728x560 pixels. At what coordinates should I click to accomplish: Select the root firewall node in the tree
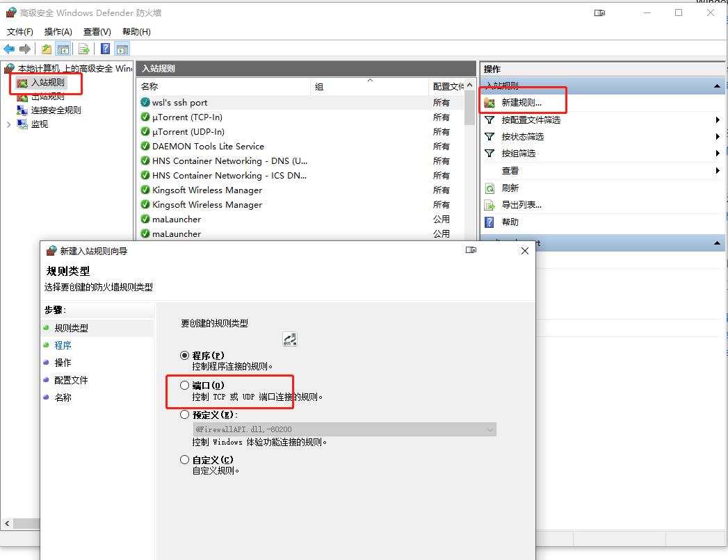pos(69,69)
